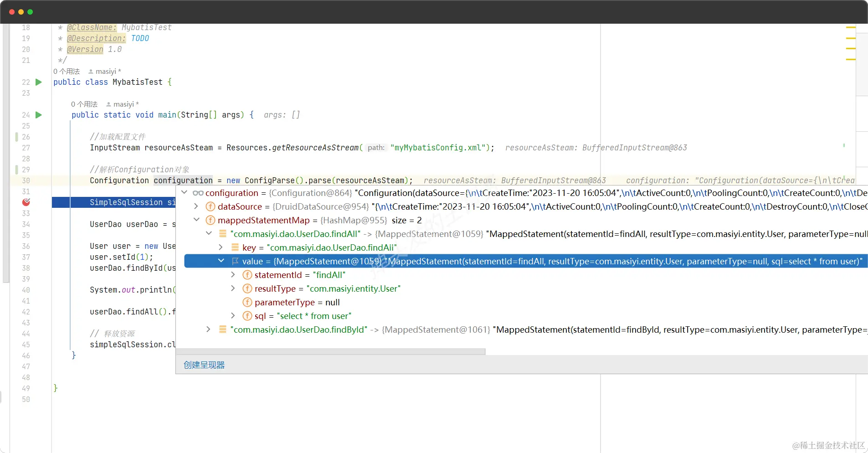
Task: Click "getResourceAsStream" method call on line 27
Action: point(315,148)
